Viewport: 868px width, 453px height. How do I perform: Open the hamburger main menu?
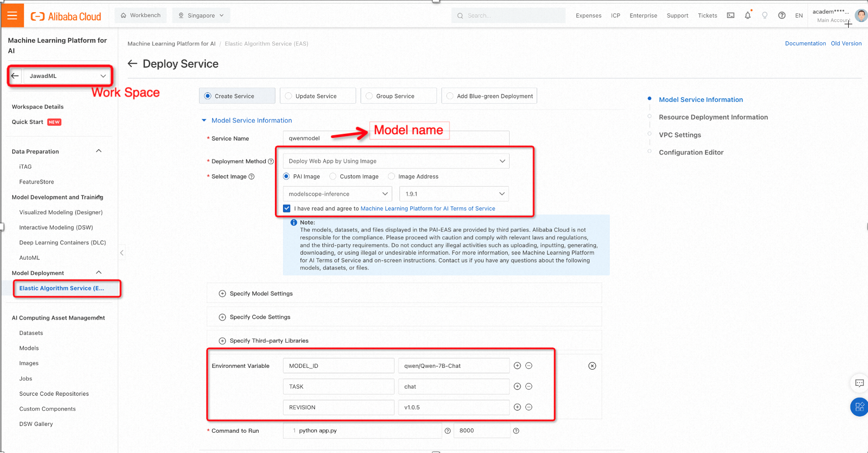coord(12,16)
